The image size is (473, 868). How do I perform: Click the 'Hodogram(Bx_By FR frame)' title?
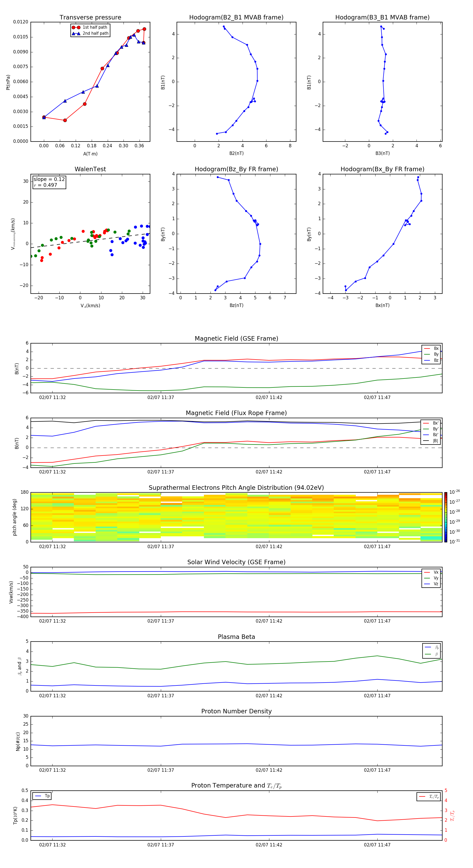[382, 169]
